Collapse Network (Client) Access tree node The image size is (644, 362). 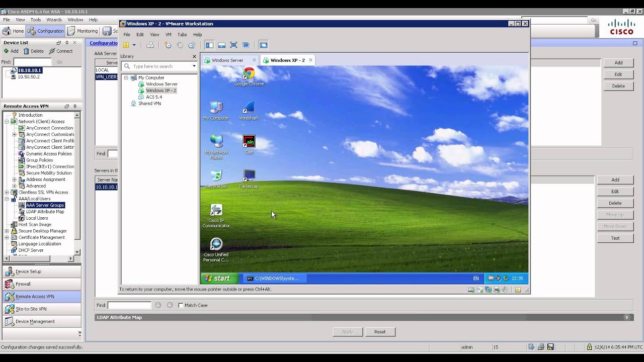[x=7, y=122]
